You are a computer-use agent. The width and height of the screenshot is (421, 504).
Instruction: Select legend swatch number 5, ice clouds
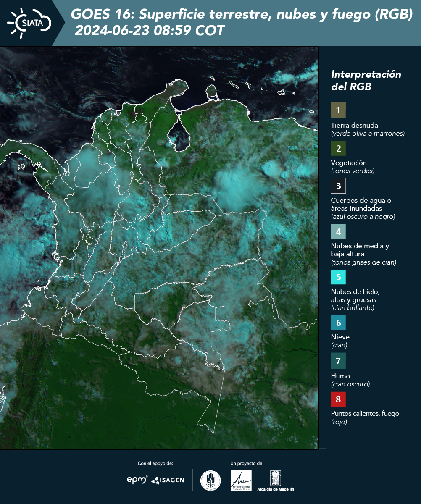pos(338,277)
